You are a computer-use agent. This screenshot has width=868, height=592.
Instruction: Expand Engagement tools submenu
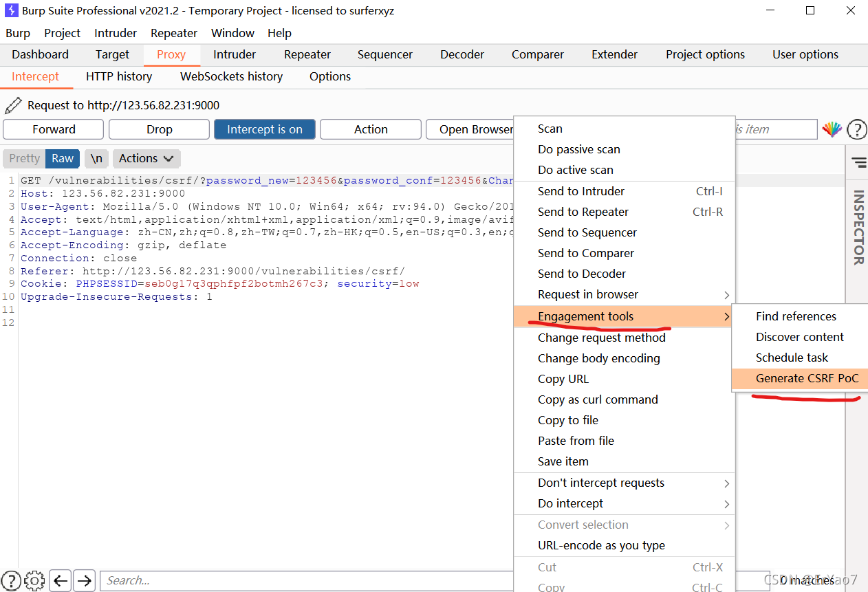click(625, 316)
